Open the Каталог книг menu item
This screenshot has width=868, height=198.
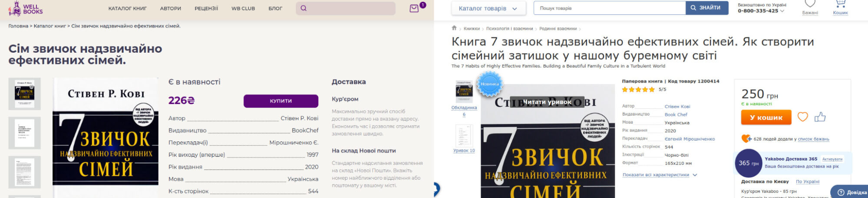click(x=127, y=8)
